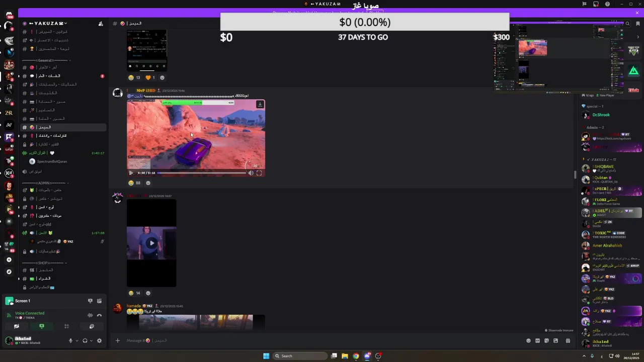Open Discover servers compass icon
The height and width of the screenshot is (362, 644).
pos(9,272)
